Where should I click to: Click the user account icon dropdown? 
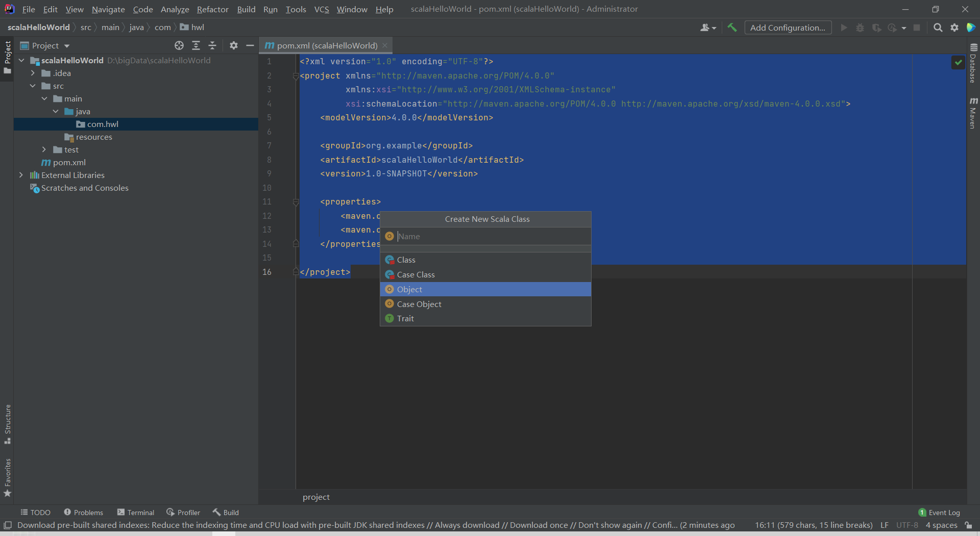[708, 28]
